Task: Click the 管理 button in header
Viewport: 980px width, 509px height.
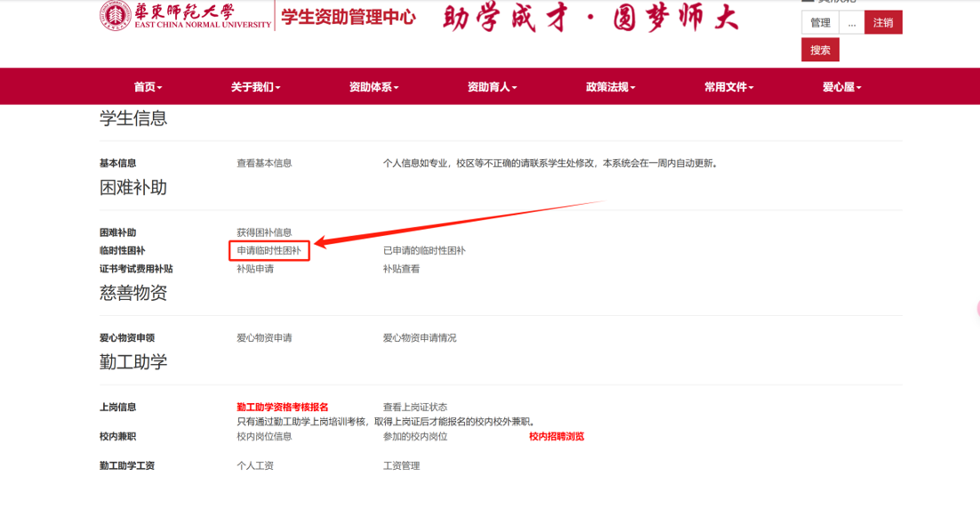Action: click(x=820, y=23)
